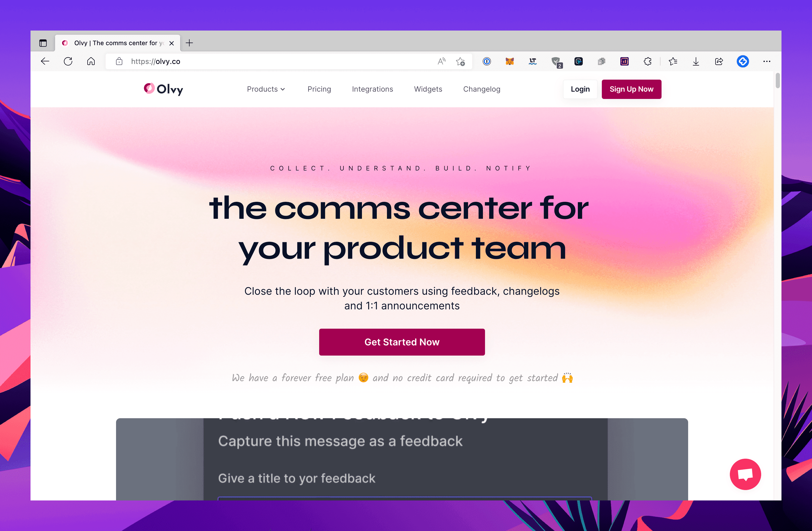Image resolution: width=812 pixels, height=531 pixels.
Task: Click the Get Started Now button
Action: tap(402, 342)
